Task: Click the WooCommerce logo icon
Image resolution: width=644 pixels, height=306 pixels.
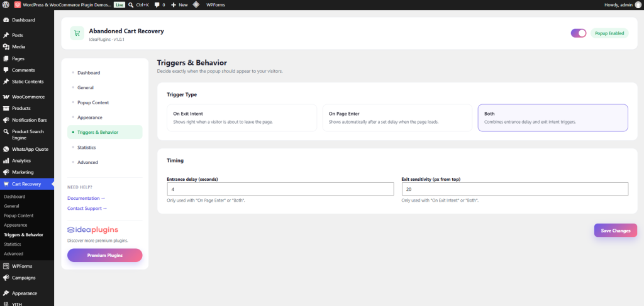Action: 6,97
